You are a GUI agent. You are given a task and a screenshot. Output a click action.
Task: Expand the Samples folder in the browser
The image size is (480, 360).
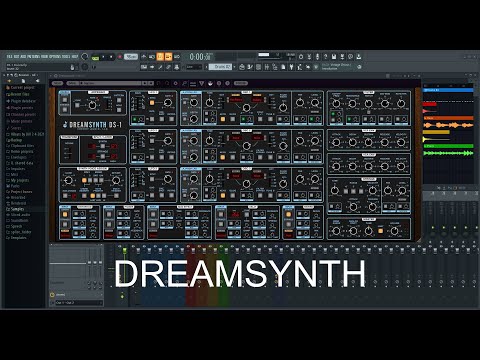click(17, 209)
